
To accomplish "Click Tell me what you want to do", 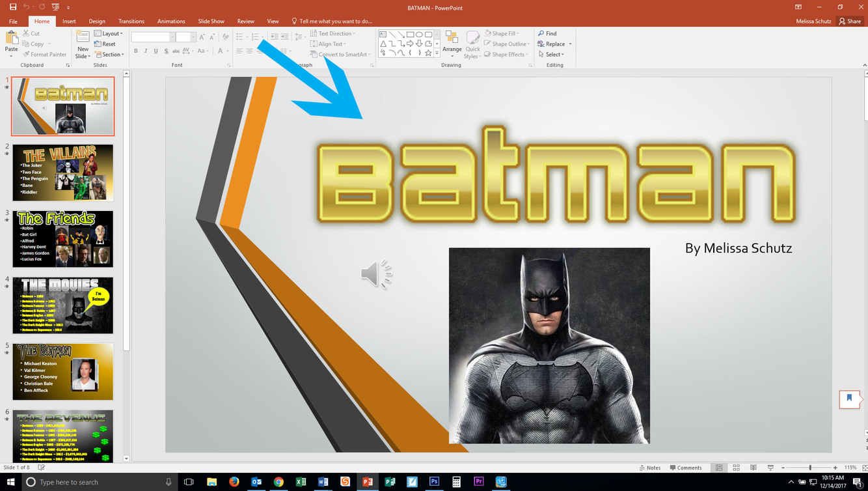I will pyautogui.click(x=332, y=21).
